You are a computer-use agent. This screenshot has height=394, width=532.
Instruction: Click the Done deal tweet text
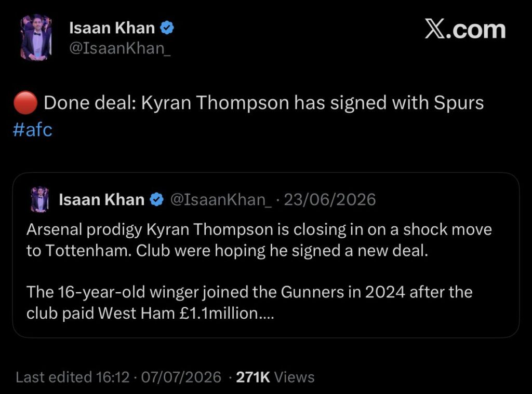point(263,103)
